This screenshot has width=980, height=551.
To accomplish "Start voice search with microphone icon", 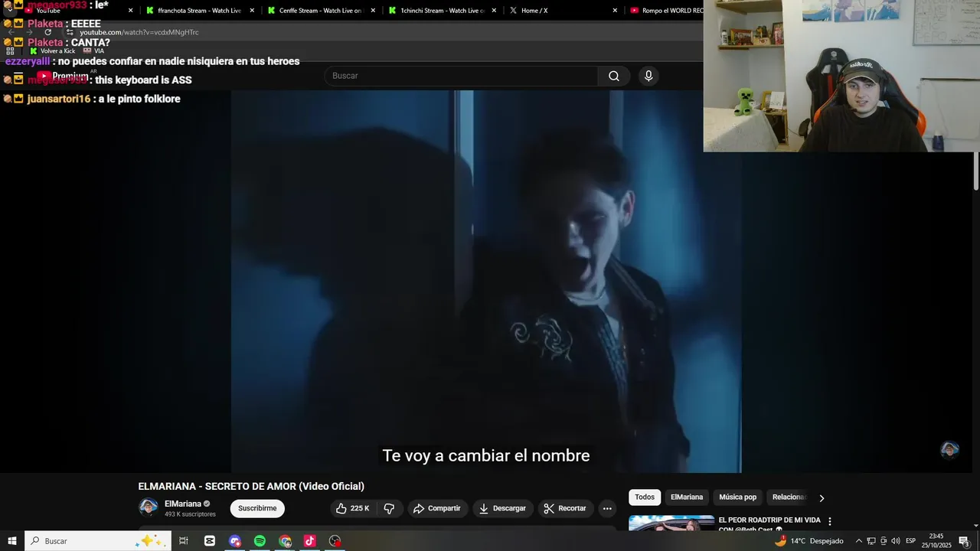I will click(x=648, y=76).
